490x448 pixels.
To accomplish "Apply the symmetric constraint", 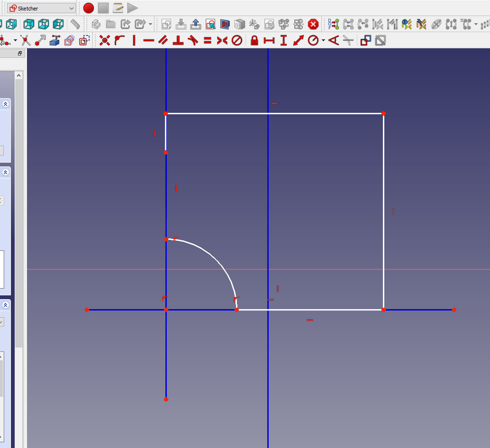I will coord(222,40).
